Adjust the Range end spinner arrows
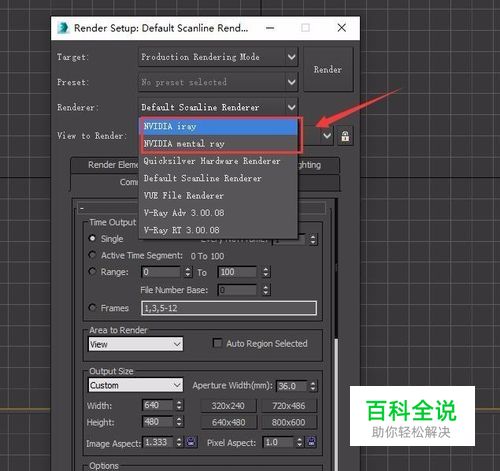This screenshot has width=500, height=471. [x=266, y=272]
